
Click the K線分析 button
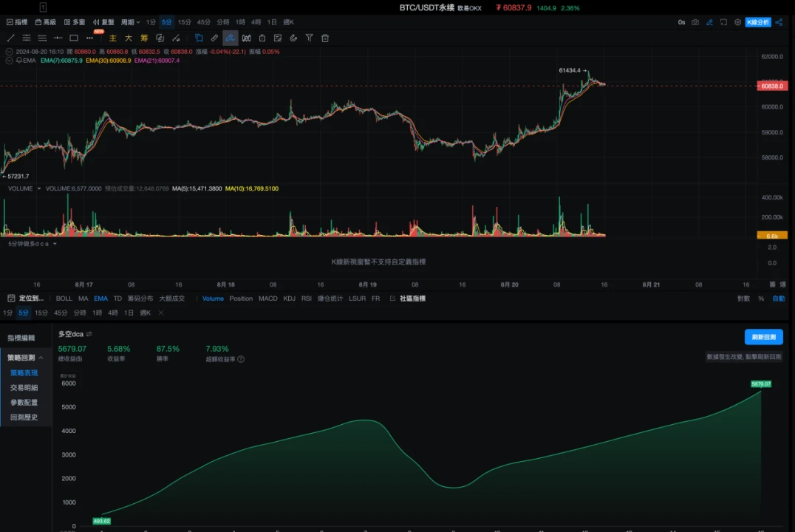coord(757,22)
